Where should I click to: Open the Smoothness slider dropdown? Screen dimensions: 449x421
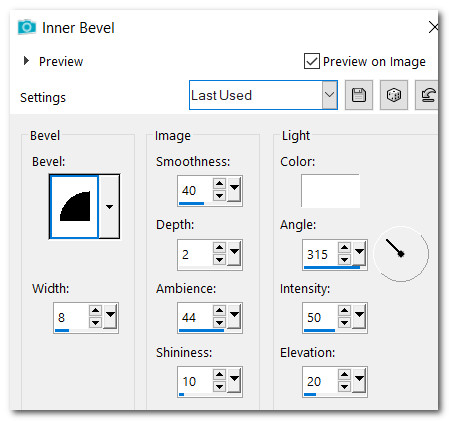point(234,189)
